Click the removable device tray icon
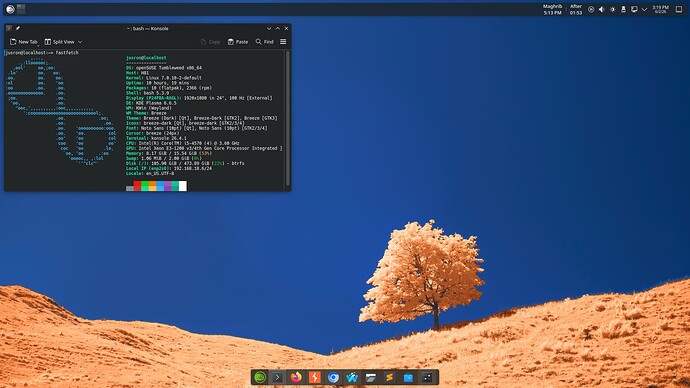690x388 pixels. (x=623, y=9)
